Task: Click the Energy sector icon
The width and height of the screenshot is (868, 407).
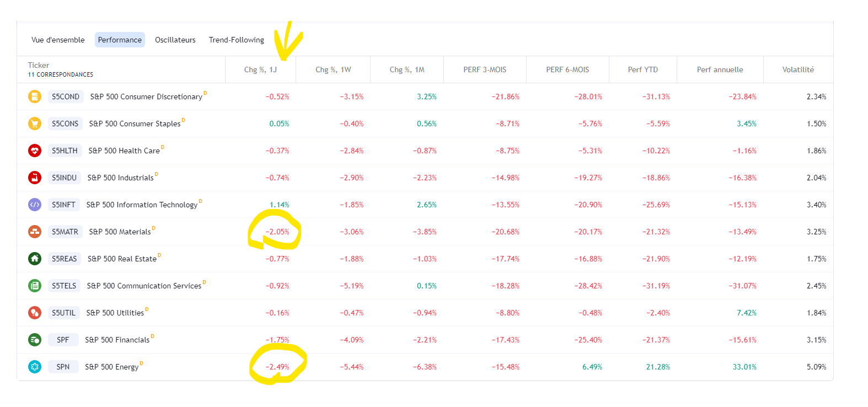Action: click(x=35, y=367)
